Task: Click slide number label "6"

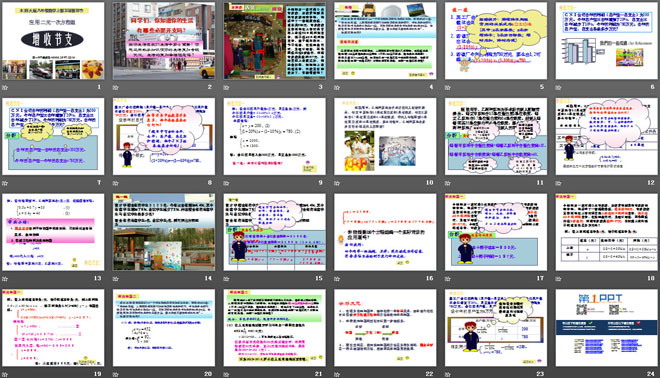Action: pos(652,87)
